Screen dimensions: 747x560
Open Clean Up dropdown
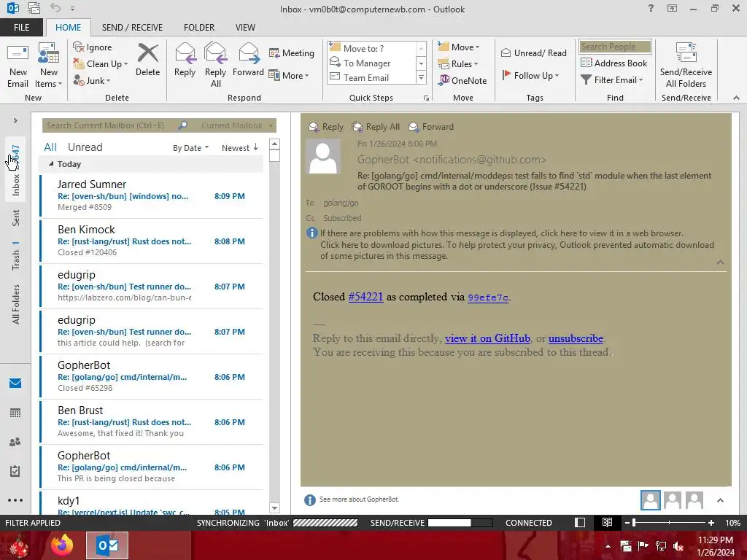pos(101,64)
